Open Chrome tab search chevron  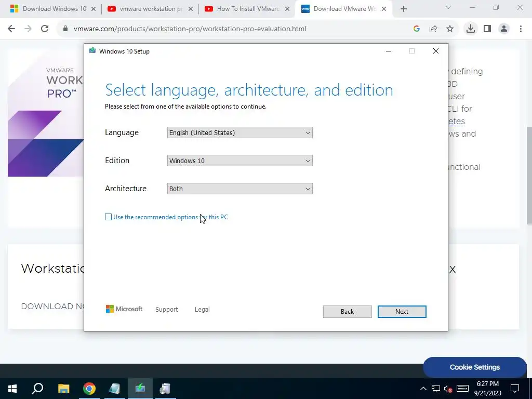click(448, 7)
